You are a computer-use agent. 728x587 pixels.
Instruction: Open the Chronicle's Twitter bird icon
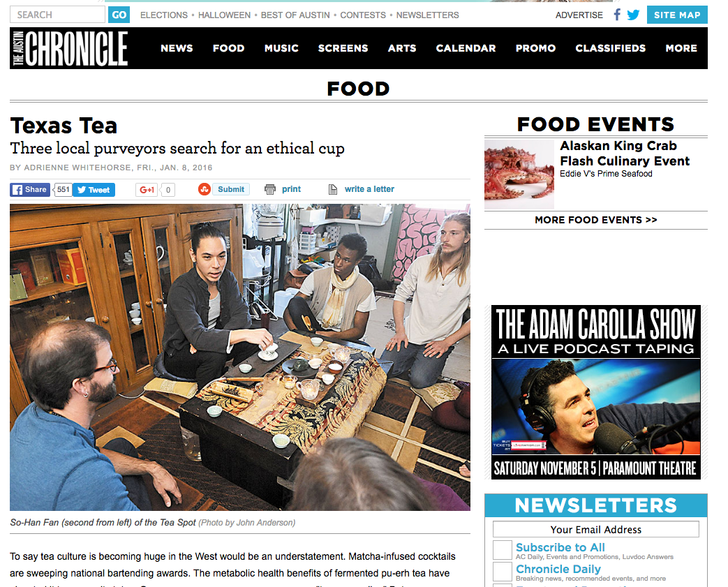[633, 15]
